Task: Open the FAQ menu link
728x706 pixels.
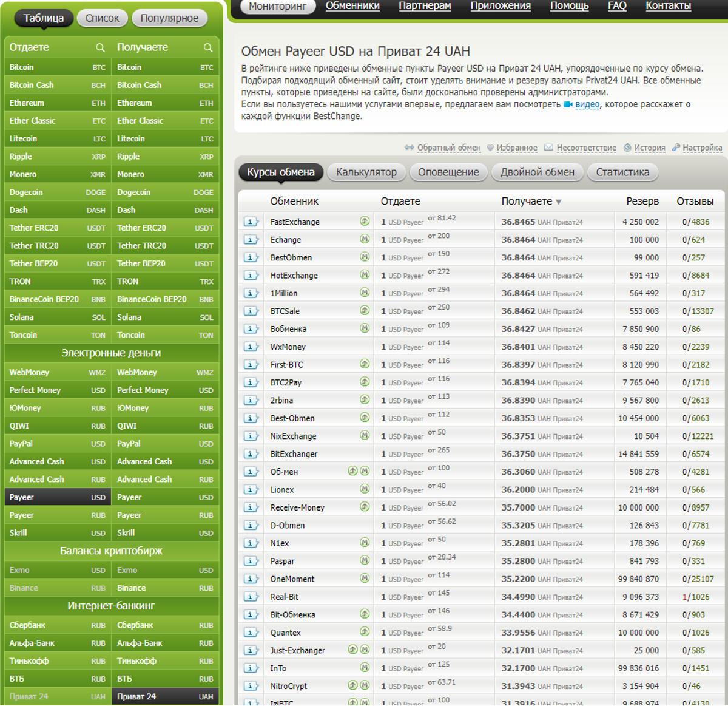Action: 617,6
